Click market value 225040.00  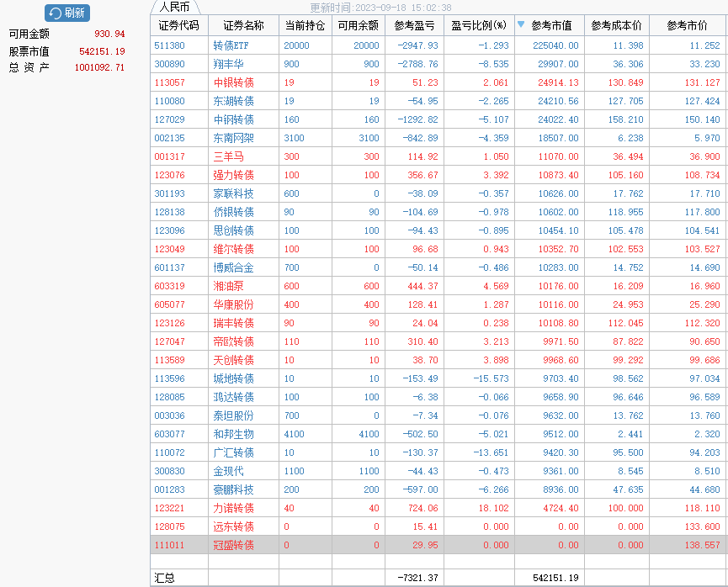coord(555,45)
